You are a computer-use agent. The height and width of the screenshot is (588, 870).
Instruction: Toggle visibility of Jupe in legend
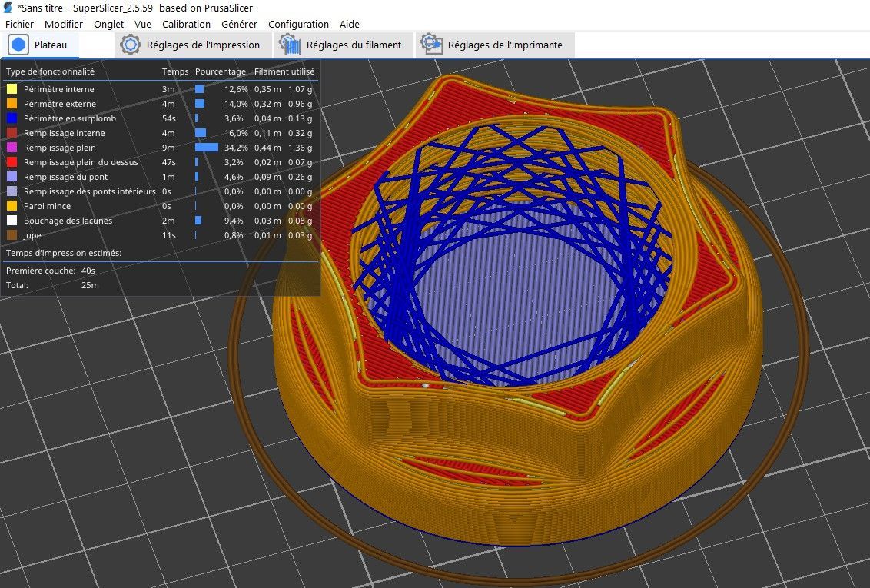(x=160, y=235)
